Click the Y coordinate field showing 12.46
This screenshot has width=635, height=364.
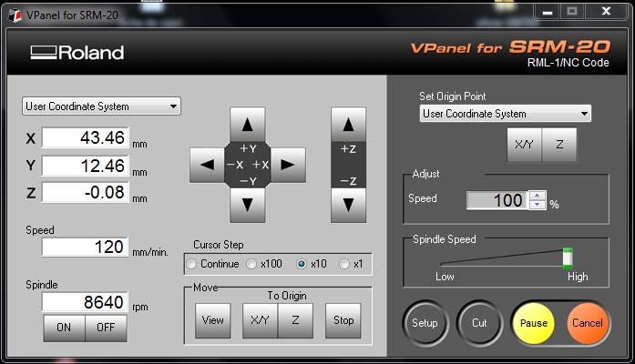86,166
